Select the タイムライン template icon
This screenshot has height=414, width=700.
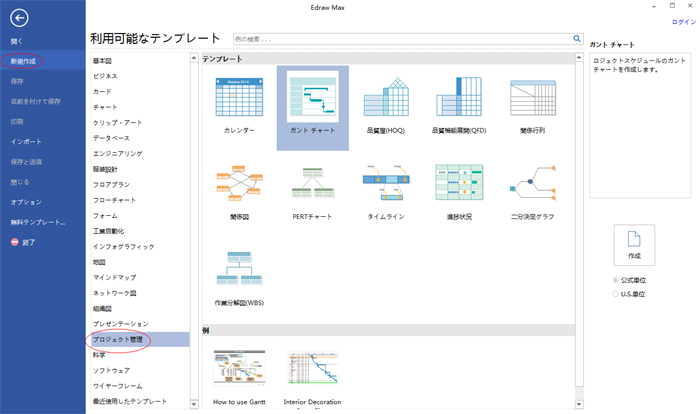(x=386, y=182)
